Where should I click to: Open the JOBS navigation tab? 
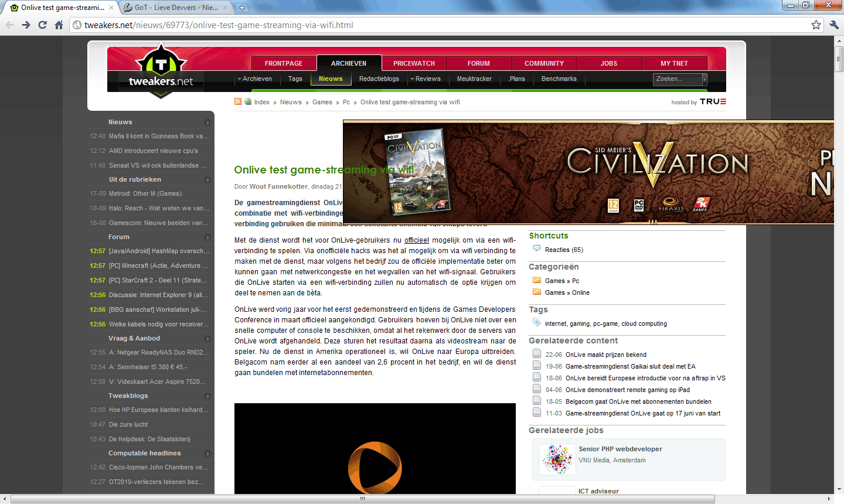pyautogui.click(x=609, y=63)
